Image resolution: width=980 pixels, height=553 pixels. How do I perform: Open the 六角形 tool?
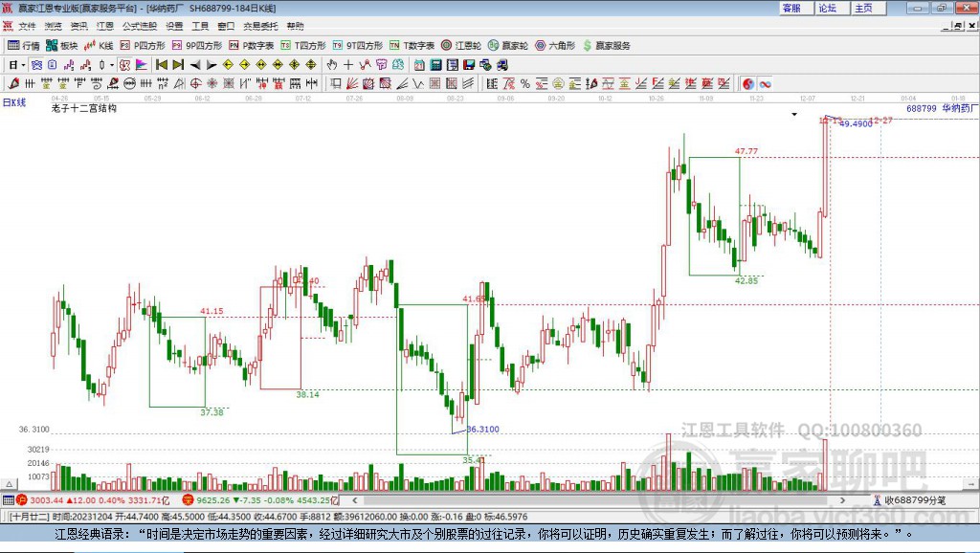point(555,46)
